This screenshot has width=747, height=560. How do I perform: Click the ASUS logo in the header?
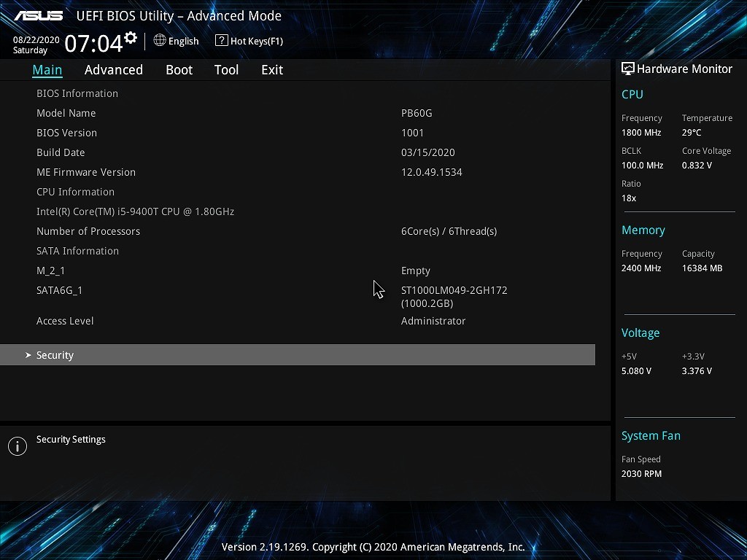39,16
